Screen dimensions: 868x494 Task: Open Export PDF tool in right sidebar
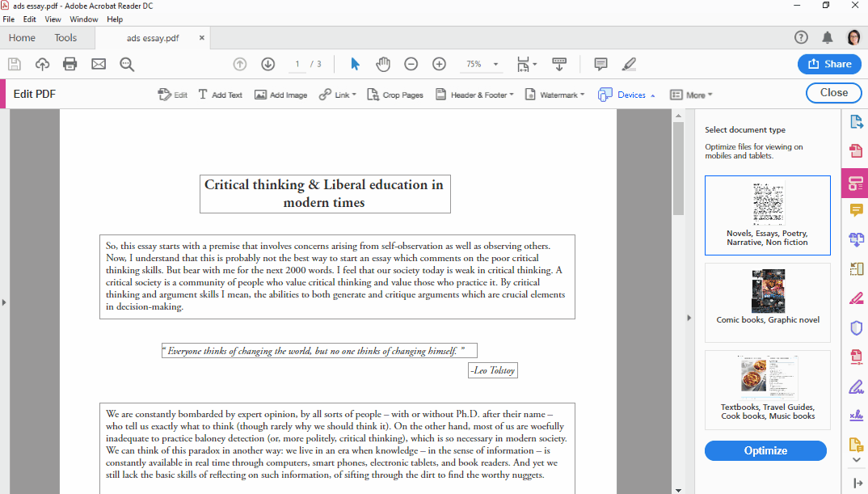tap(856, 121)
